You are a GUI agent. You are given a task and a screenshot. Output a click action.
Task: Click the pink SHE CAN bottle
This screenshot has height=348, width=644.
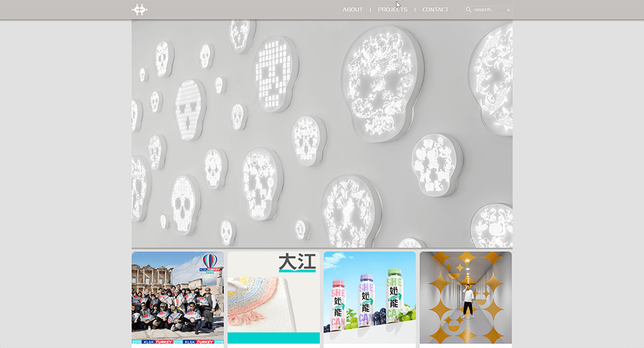pos(338,304)
